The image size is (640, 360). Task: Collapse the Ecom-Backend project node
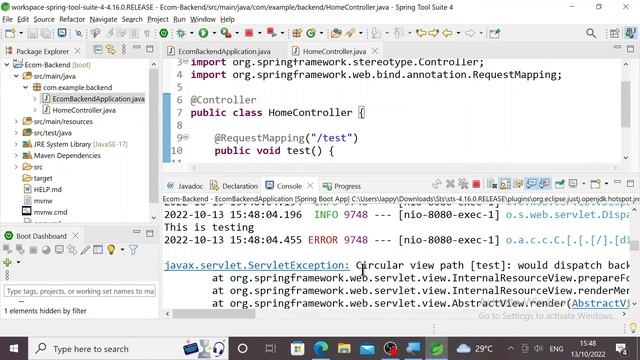point(7,64)
